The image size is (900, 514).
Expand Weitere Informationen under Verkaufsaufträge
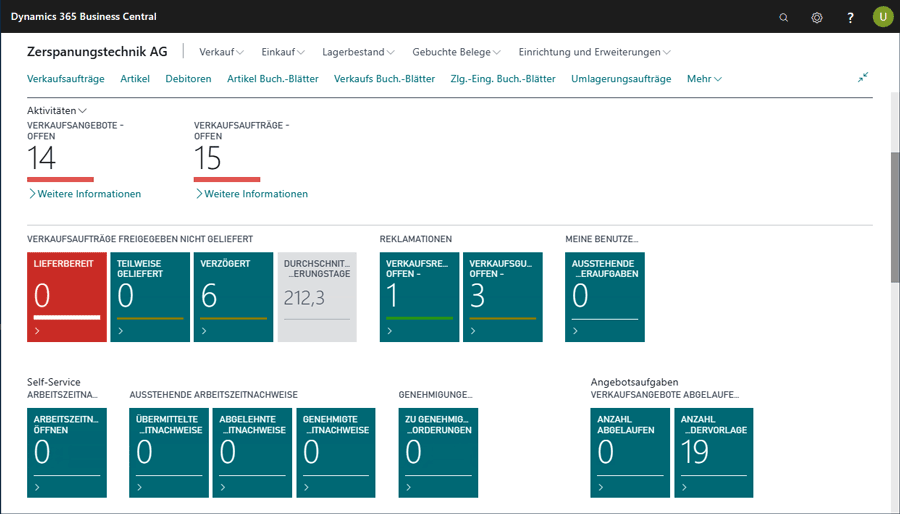pos(251,194)
